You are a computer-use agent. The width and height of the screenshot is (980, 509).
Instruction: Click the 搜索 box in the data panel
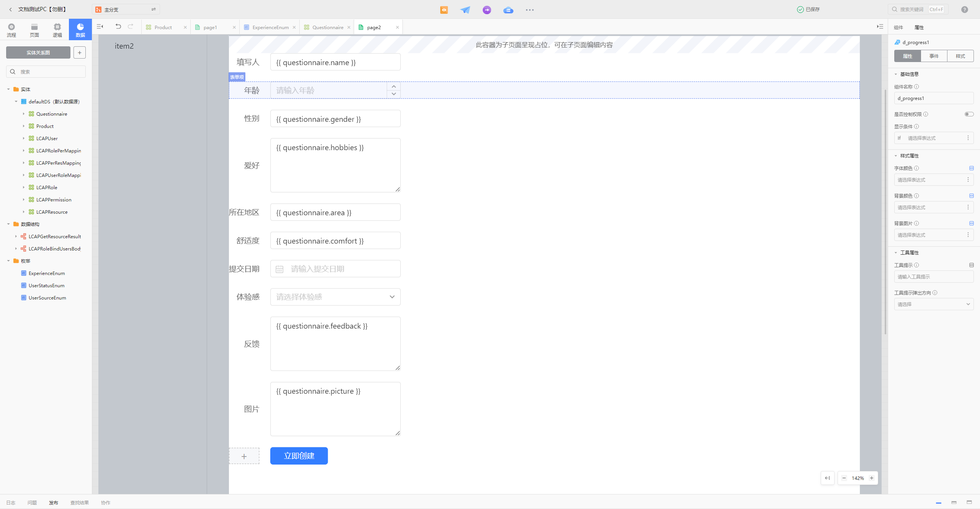pyautogui.click(x=46, y=72)
